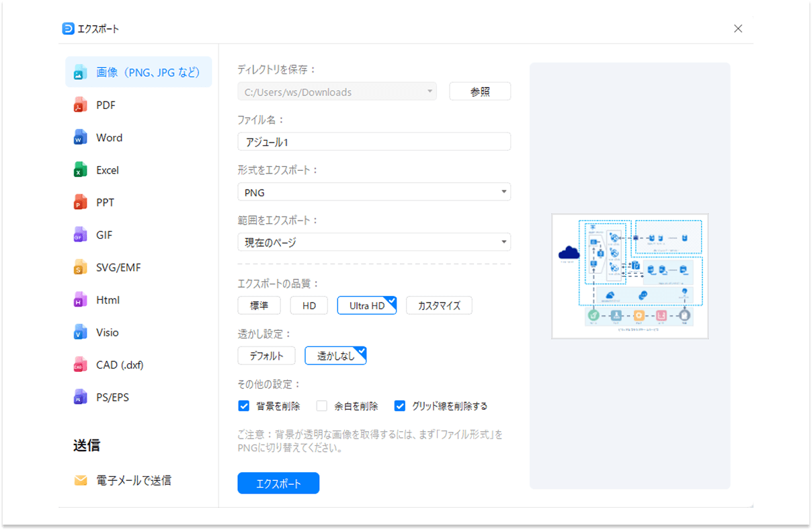Open the save directory path dropdown

430,91
